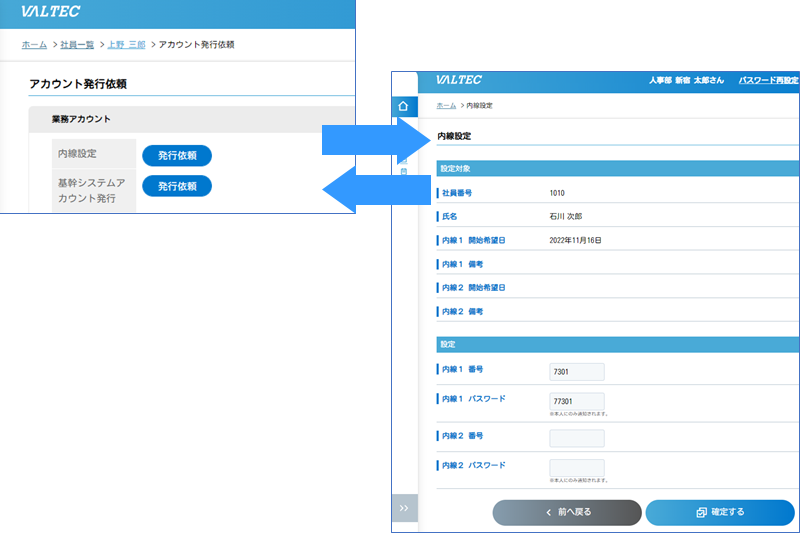The image size is (800, 533).
Task: Click the 業務アカウント section header
Action: pos(81,119)
